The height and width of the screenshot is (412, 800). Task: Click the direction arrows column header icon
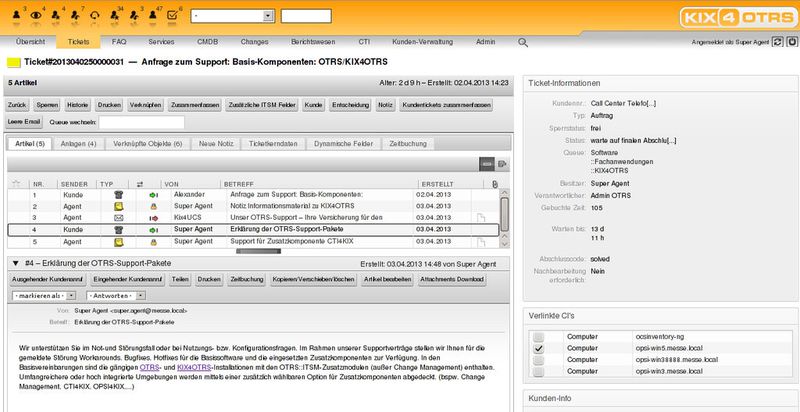click(x=140, y=184)
